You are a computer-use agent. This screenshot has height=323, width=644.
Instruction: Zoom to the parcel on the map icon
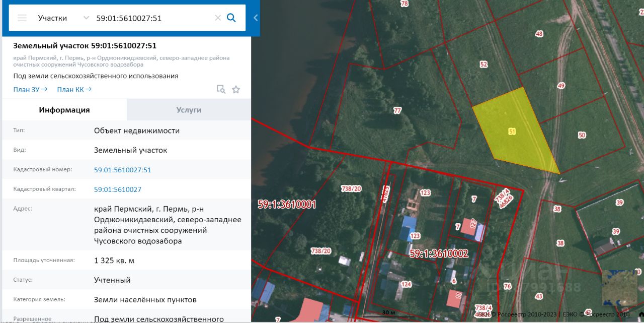(x=221, y=89)
